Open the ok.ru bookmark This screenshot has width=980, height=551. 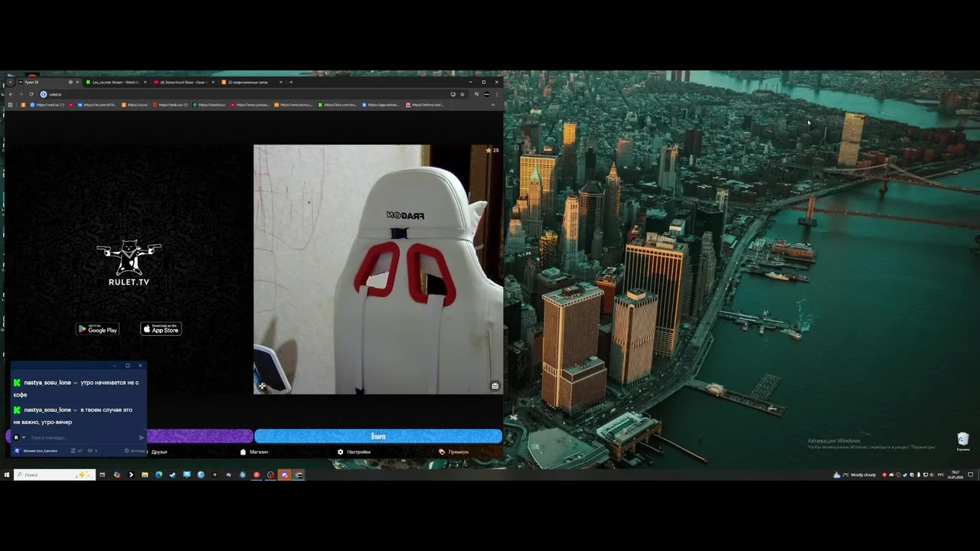(x=136, y=105)
